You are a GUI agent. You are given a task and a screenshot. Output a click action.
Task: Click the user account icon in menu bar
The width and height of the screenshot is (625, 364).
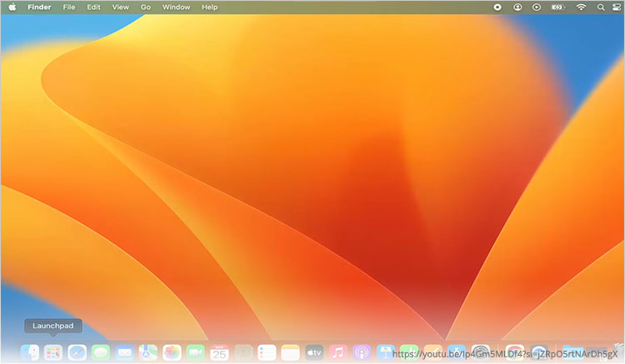point(517,7)
